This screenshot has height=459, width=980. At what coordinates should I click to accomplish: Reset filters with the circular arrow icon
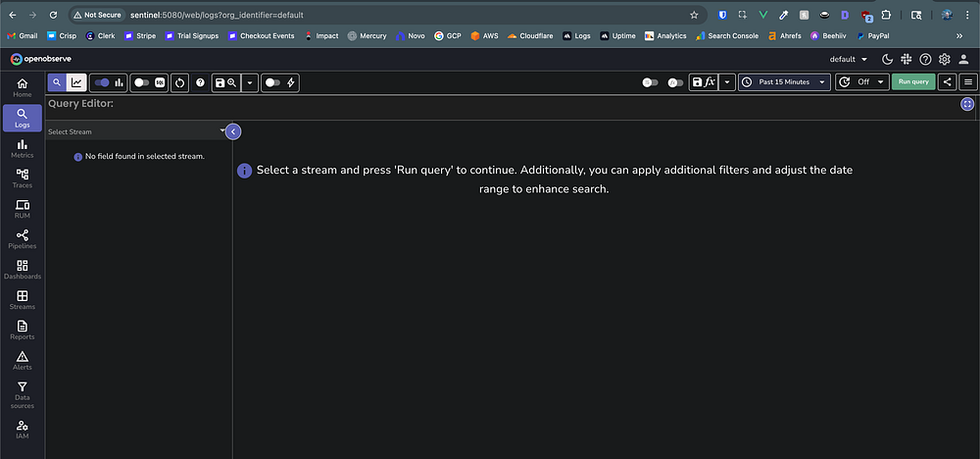click(180, 82)
